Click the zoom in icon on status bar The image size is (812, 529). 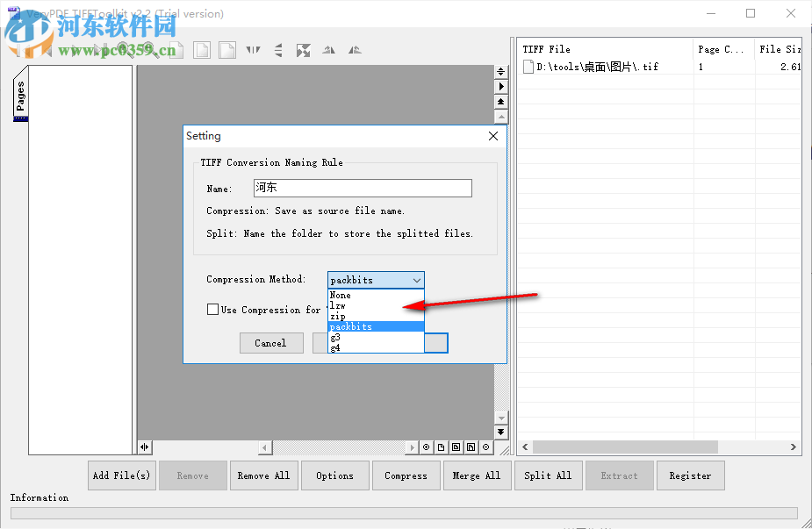(426, 447)
